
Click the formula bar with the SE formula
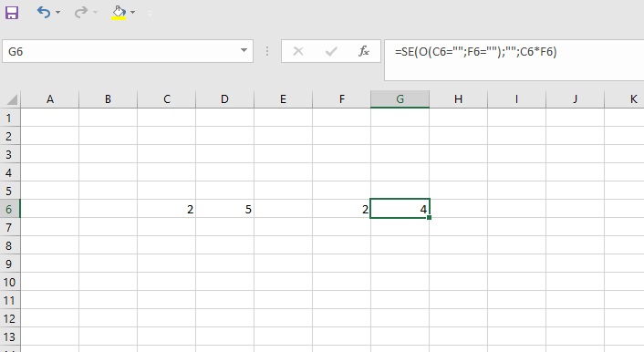point(514,60)
